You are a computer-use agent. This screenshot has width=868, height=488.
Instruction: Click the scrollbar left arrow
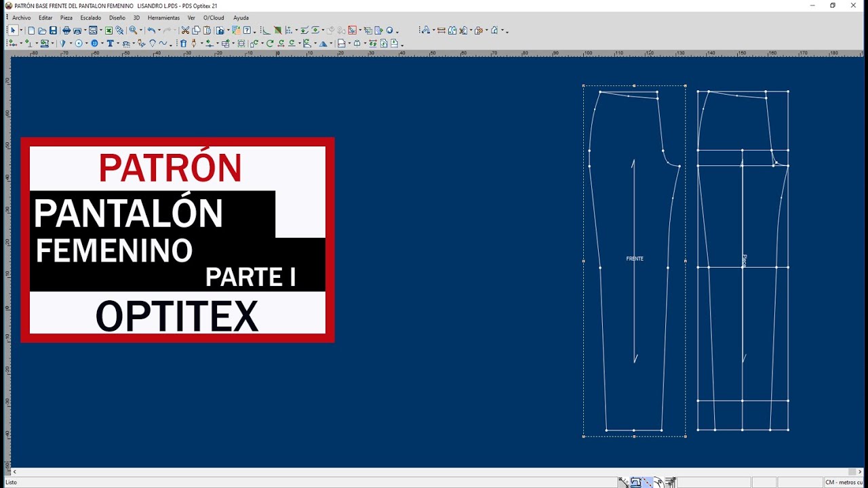15,472
